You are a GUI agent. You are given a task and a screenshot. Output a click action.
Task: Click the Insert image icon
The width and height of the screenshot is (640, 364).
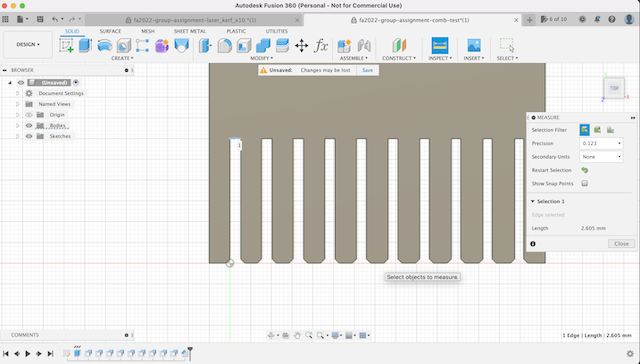coord(474,46)
